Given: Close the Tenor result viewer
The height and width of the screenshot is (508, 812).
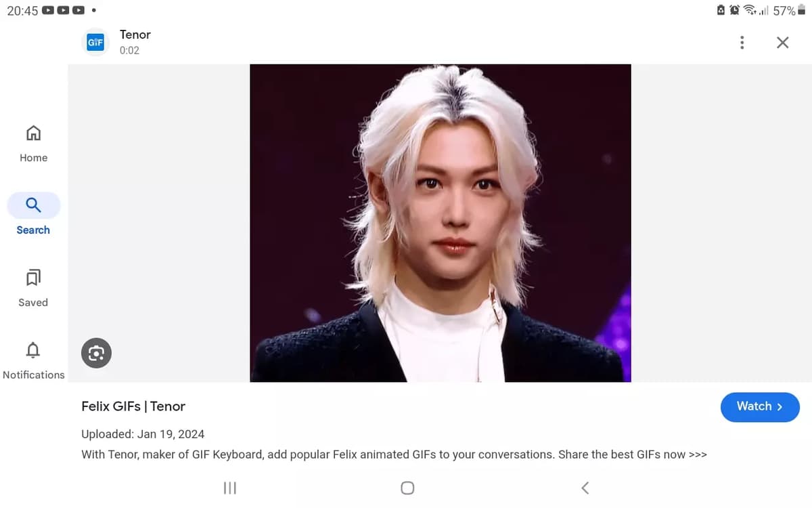Looking at the screenshot, I should pos(783,43).
